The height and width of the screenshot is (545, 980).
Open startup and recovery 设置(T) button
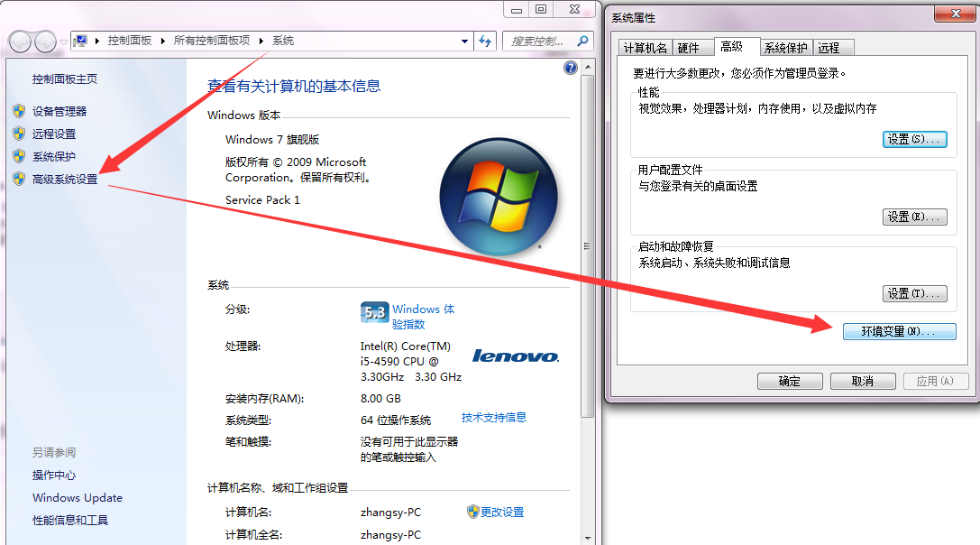click(x=914, y=293)
